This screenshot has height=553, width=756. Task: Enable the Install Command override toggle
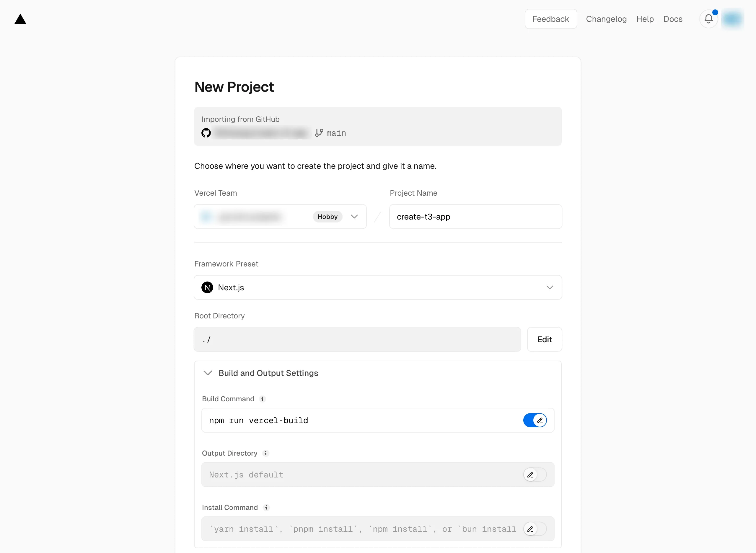coord(535,529)
